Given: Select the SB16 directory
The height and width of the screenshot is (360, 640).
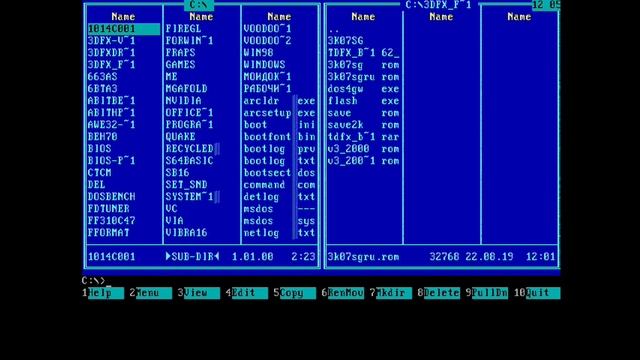Looking at the screenshot, I should [177, 173].
